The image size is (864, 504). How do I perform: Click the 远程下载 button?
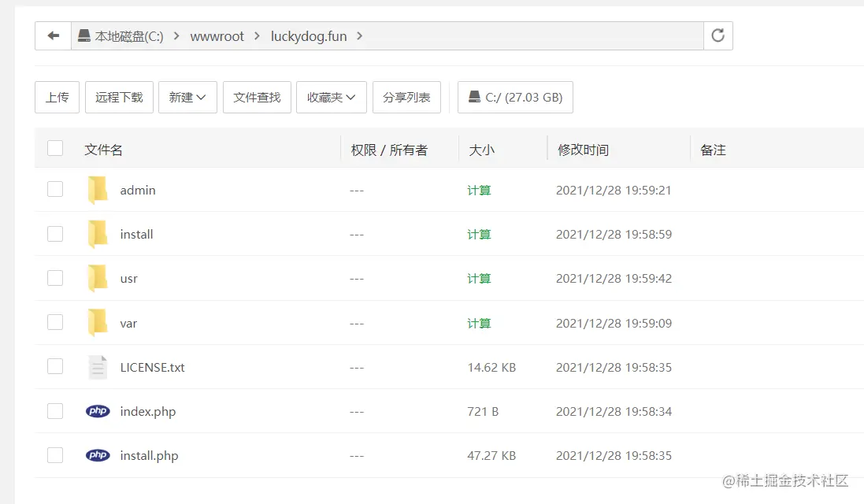119,98
